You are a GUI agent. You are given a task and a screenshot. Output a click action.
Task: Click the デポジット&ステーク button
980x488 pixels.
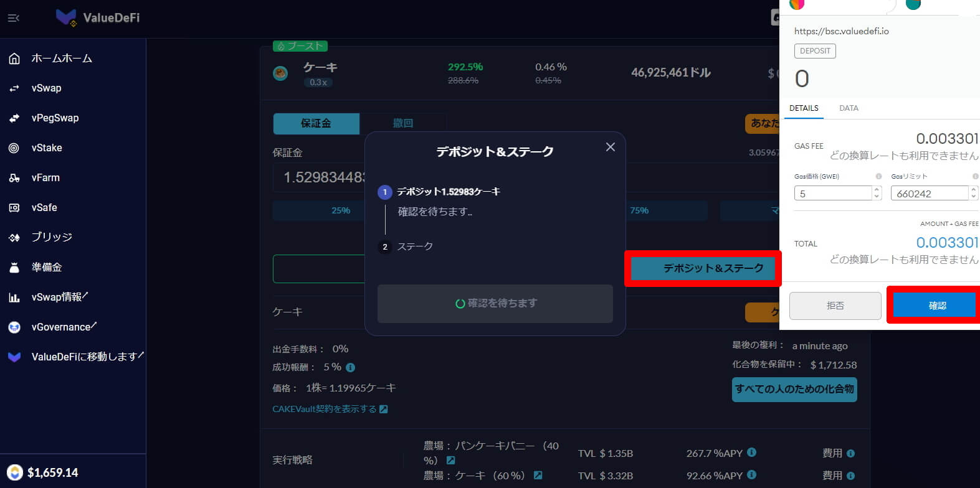703,268
